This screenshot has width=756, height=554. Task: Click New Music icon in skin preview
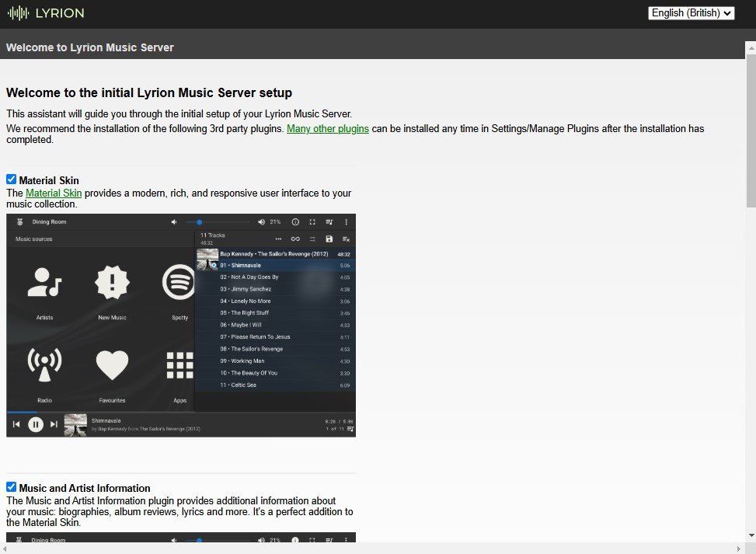[112, 282]
